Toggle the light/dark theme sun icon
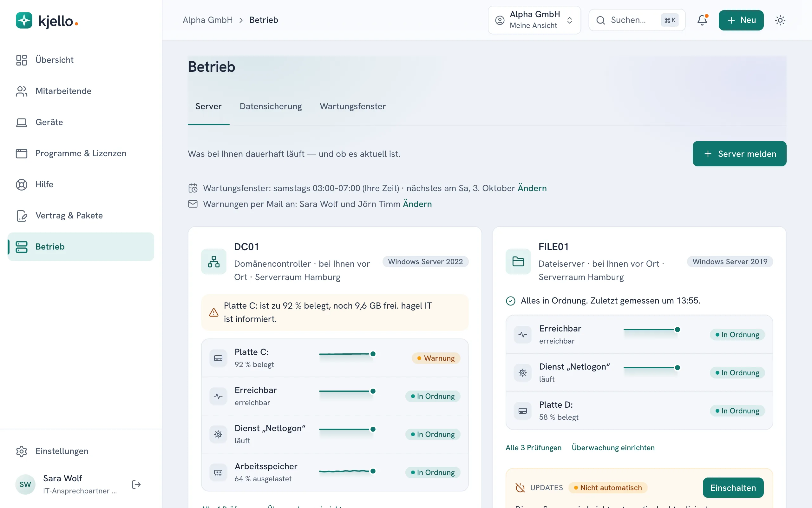 click(x=780, y=20)
